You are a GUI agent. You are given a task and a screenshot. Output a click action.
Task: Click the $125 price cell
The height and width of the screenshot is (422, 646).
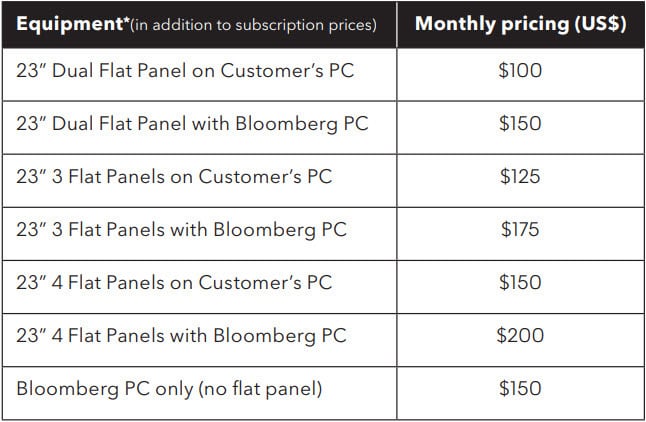520,177
